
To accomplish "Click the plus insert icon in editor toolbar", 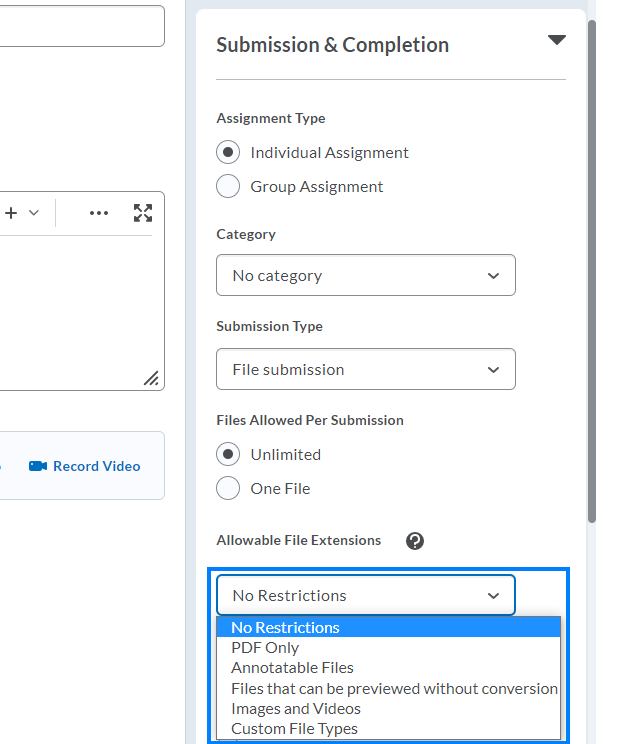I will (12, 213).
